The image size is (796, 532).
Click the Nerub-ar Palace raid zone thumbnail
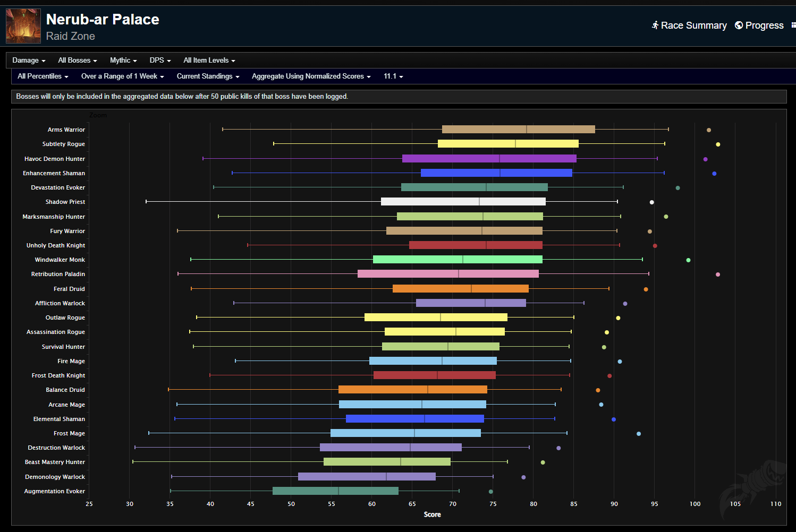23,26
